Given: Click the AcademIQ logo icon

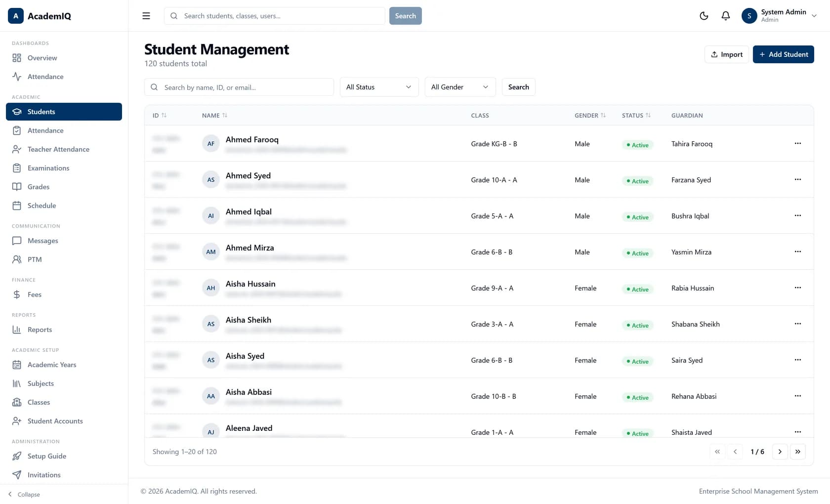Looking at the screenshot, I should [16, 16].
